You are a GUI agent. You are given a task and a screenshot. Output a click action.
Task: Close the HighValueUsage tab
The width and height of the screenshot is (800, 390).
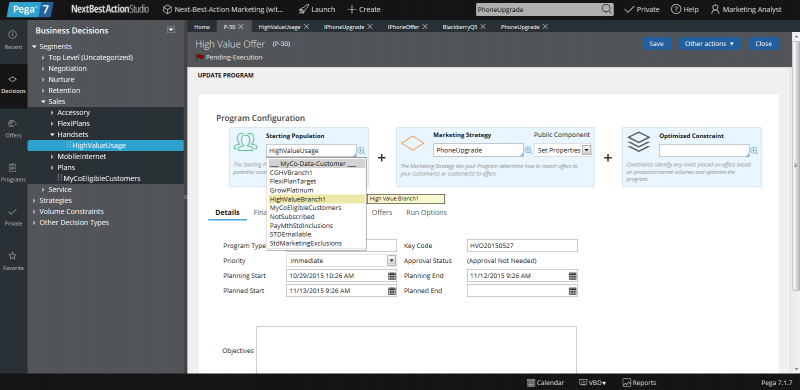(x=306, y=27)
